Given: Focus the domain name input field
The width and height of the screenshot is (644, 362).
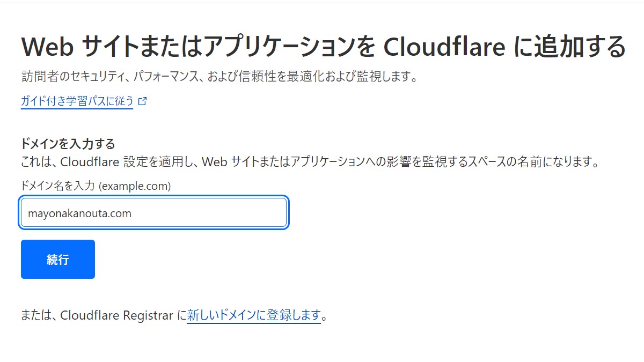Looking at the screenshot, I should pos(153,213).
